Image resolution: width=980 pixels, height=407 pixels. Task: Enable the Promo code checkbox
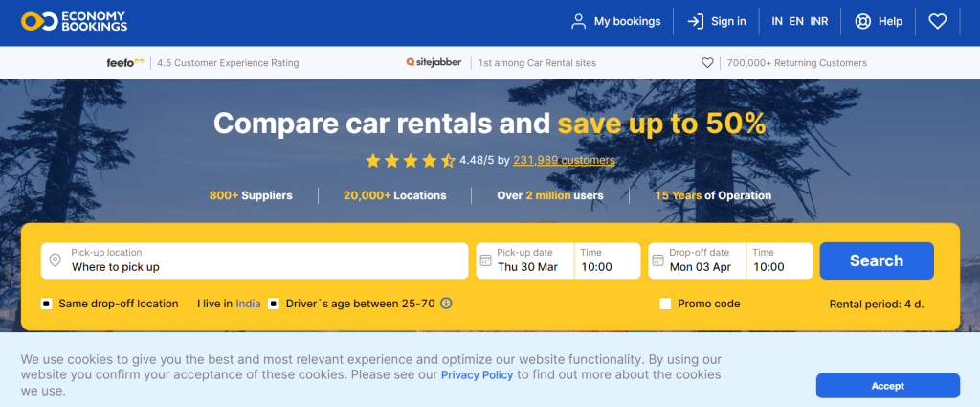tap(665, 304)
